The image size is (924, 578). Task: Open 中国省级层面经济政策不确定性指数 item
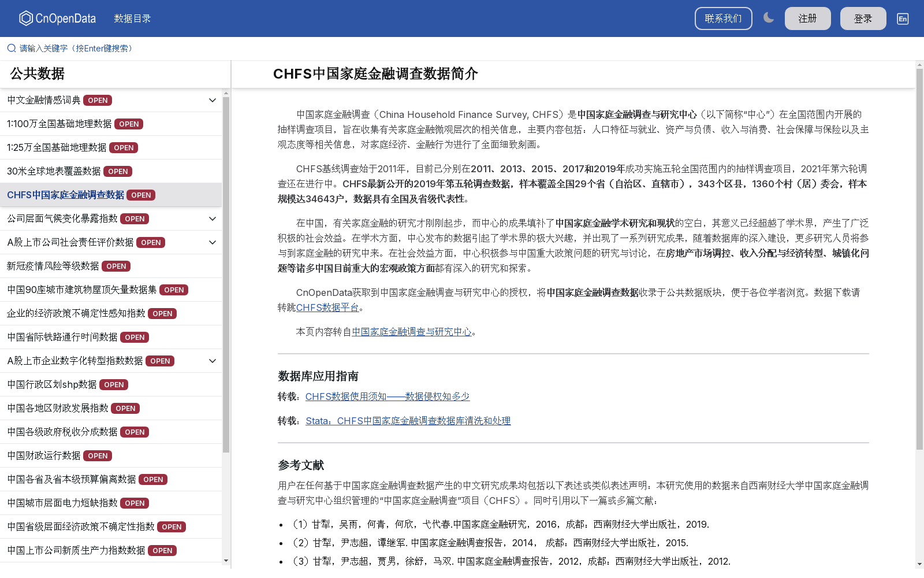[x=111, y=527]
